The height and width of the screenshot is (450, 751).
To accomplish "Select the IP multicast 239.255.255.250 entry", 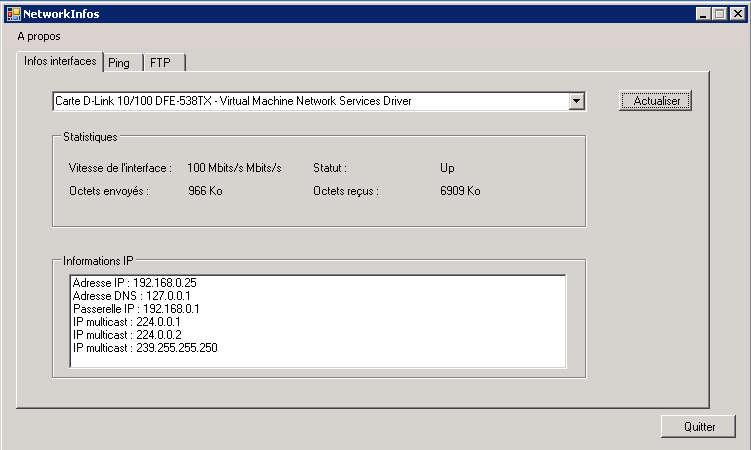I will [x=145, y=348].
